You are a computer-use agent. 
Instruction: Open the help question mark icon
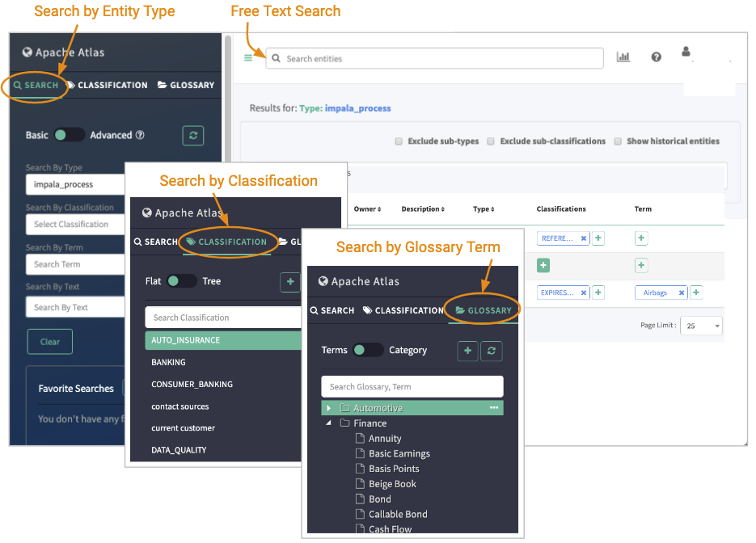(x=656, y=57)
